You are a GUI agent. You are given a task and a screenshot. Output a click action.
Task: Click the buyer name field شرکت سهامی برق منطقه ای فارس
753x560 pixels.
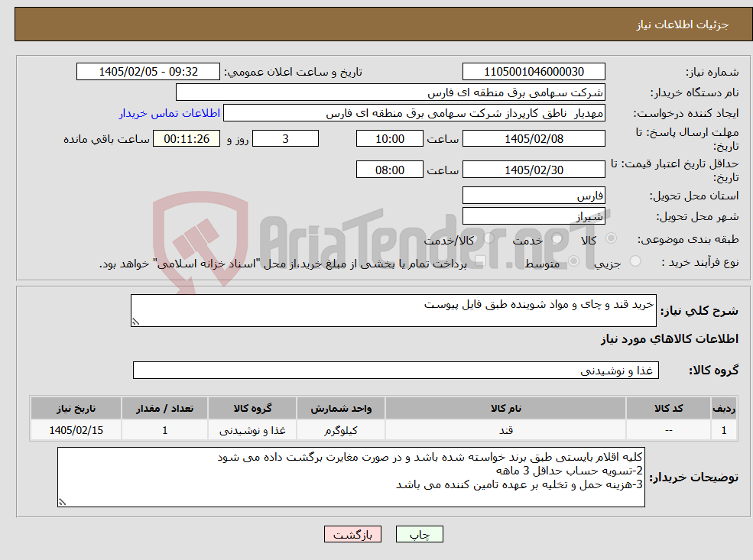point(391,92)
